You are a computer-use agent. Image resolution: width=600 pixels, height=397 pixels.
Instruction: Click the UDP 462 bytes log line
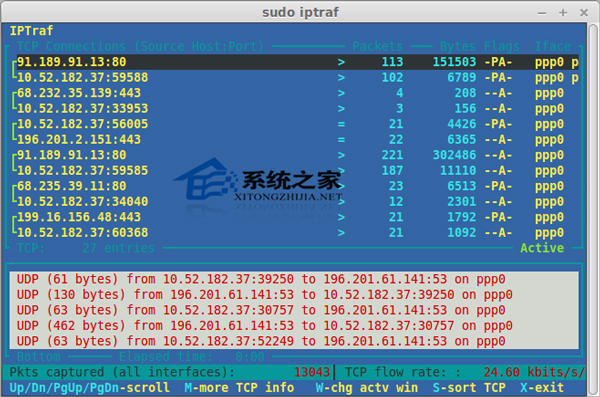point(265,326)
